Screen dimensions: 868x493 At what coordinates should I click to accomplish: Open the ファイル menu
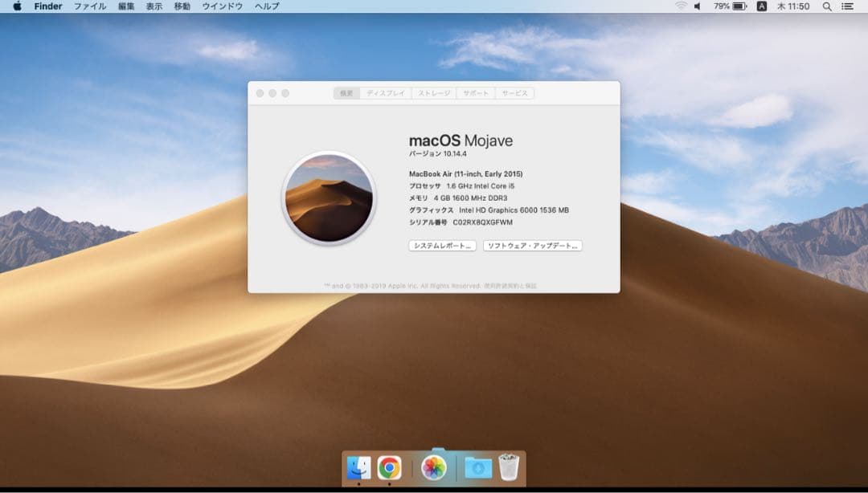pos(90,6)
